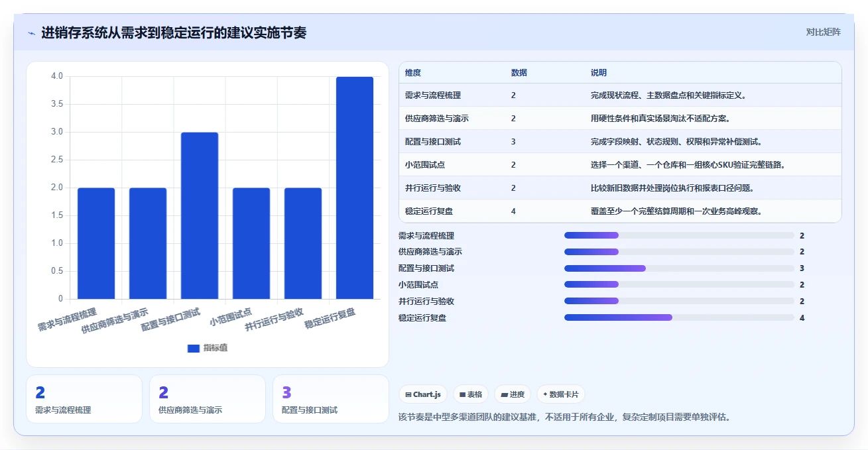Click the 表格 tag chip
The height and width of the screenshot is (450, 868).
coord(471,394)
